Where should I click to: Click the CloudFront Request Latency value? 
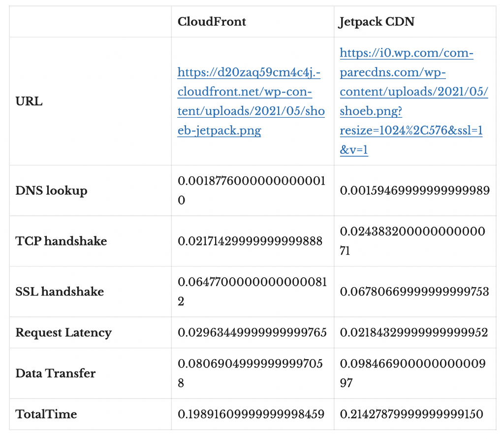(x=252, y=333)
